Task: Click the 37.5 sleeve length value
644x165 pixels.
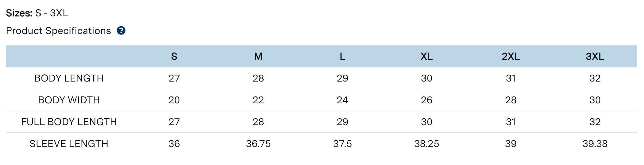Action: point(342,144)
